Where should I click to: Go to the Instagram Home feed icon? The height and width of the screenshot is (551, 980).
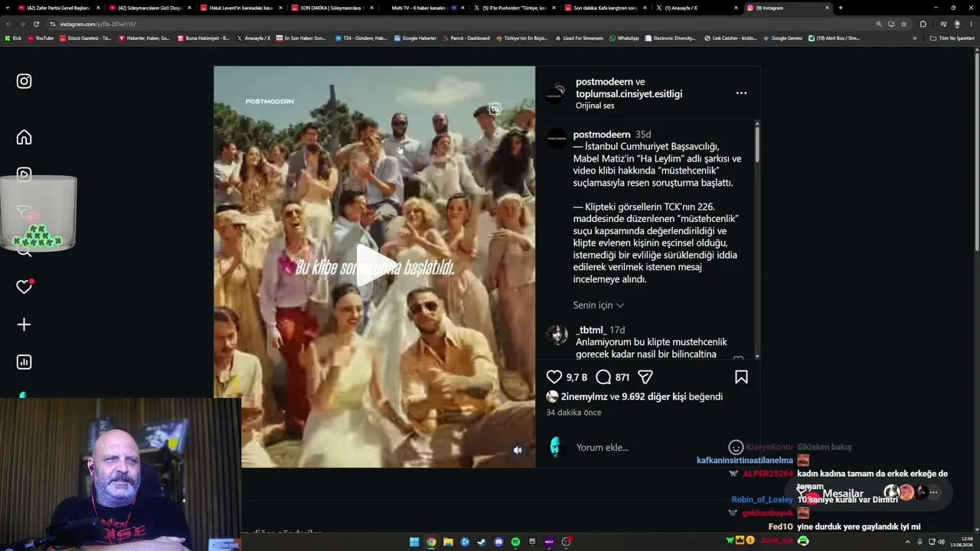[24, 137]
